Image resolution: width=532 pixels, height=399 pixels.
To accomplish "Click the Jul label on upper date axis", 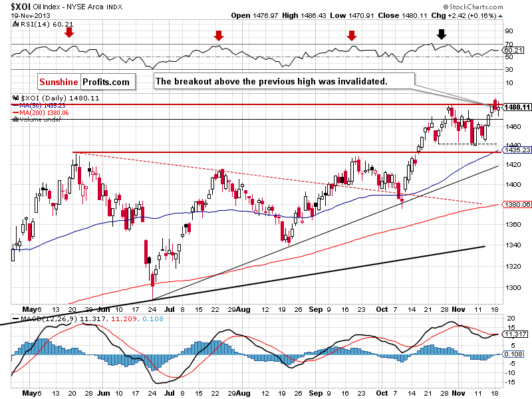I will coord(169,309).
